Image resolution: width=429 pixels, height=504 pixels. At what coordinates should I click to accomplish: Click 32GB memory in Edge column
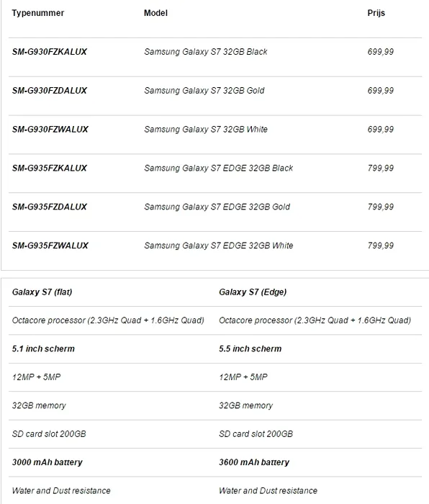click(246, 405)
